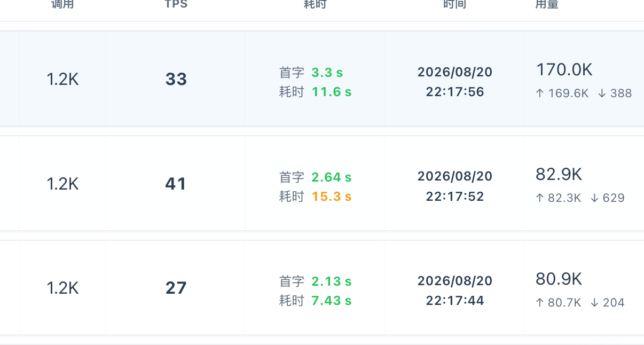Click the 204 download arrow icon
644x345 pixels.
594,303
